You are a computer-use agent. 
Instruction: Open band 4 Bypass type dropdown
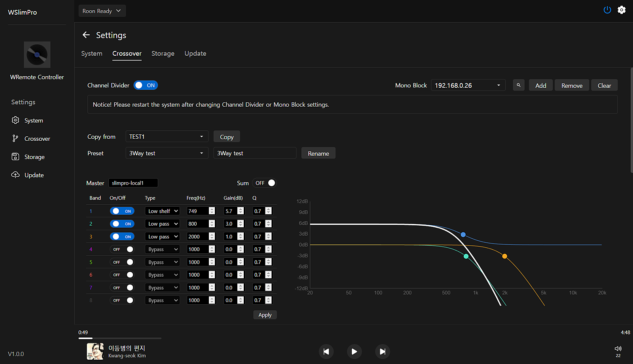(162, 249)
